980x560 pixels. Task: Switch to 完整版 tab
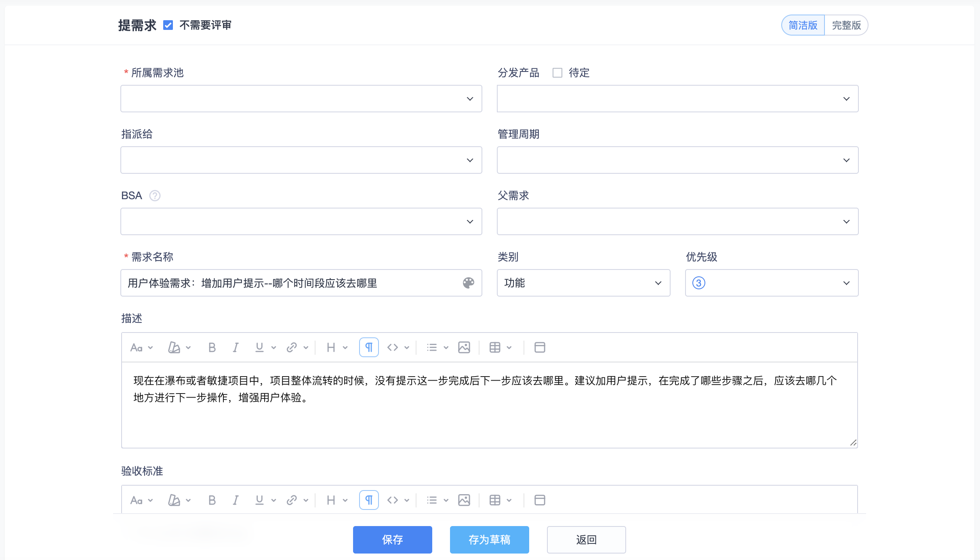[x=846, y=25]
